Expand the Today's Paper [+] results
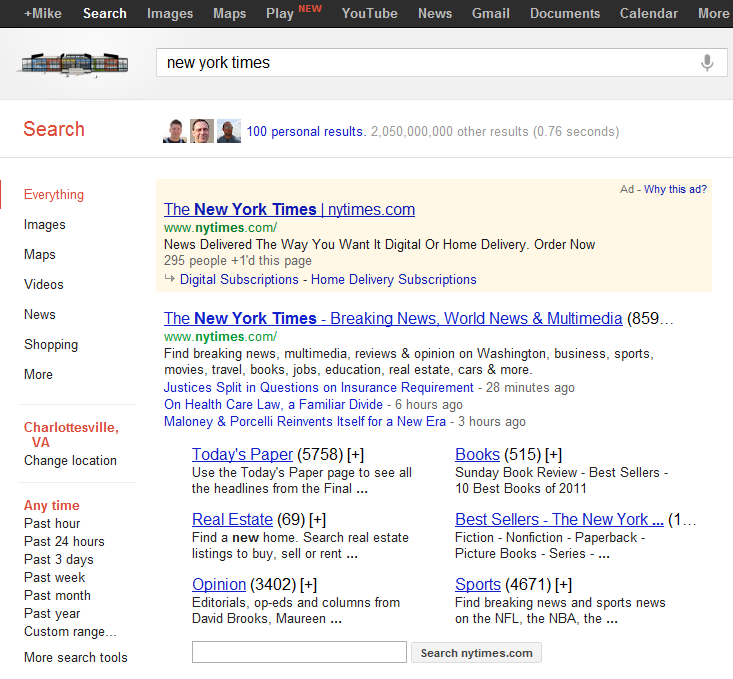The width and height of the screenshot is (733, 679). tap(355, 455)
